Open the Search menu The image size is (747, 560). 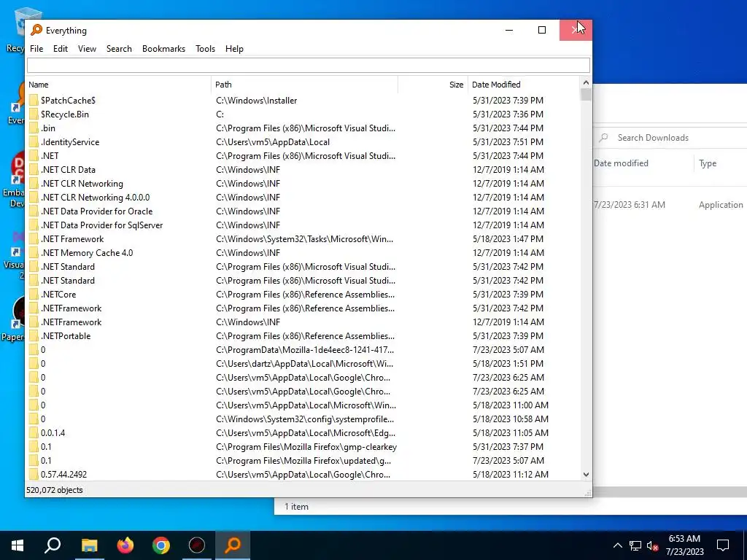119,49
